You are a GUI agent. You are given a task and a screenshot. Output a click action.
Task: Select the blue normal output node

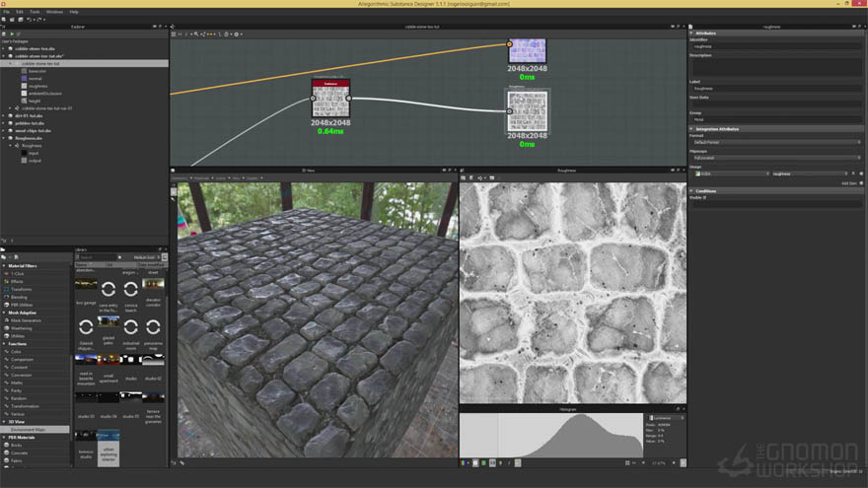[x=527, y=51]
